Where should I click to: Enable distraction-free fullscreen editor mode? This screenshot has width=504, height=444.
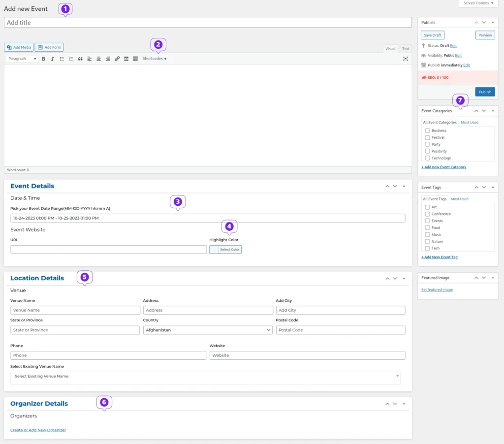point(406,59)
